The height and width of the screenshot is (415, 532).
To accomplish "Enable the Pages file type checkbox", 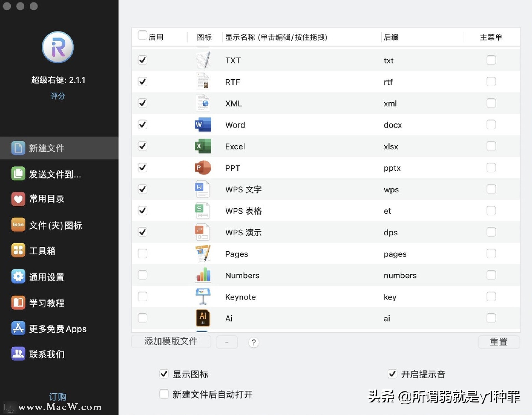I will tap(142, 253).
